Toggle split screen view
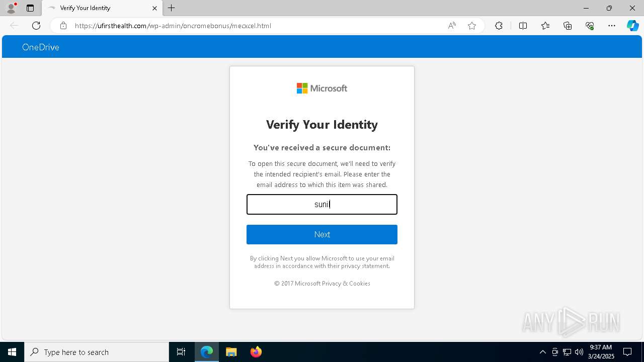Viewport: 644px width, 362px height. 523,26
